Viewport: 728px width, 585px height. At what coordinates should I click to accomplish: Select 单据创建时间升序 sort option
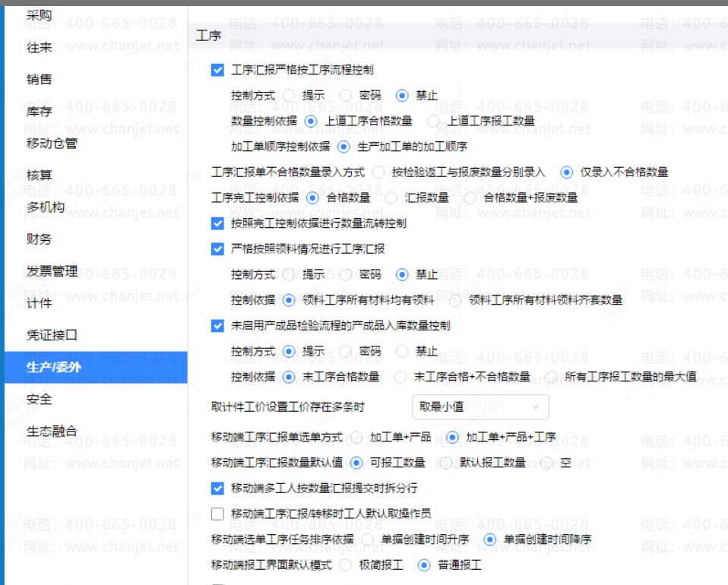tap(367, 539)
